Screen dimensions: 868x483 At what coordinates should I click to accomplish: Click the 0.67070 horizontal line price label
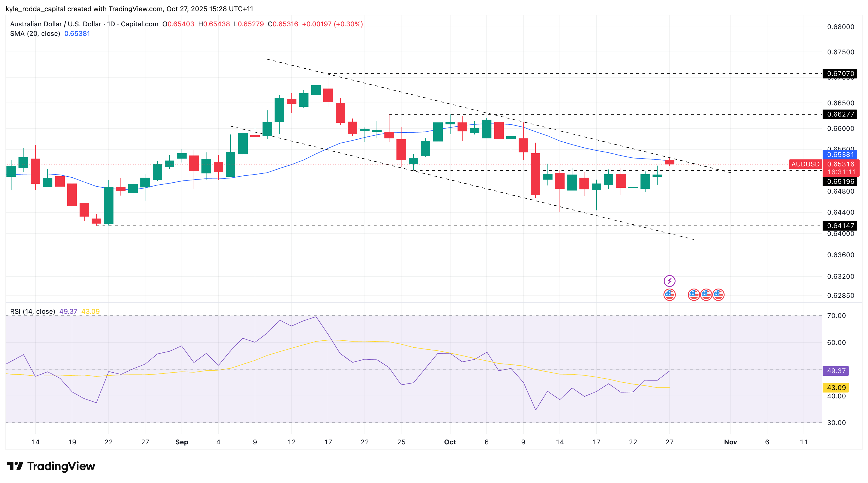(x=840, y=73)
